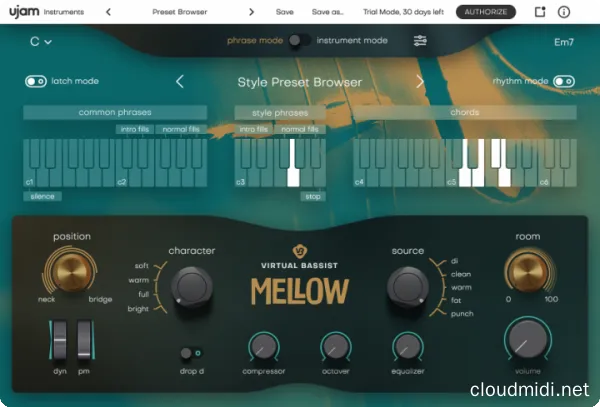
Task: Click Save as... in top bar
Action: tap(325, 13)
